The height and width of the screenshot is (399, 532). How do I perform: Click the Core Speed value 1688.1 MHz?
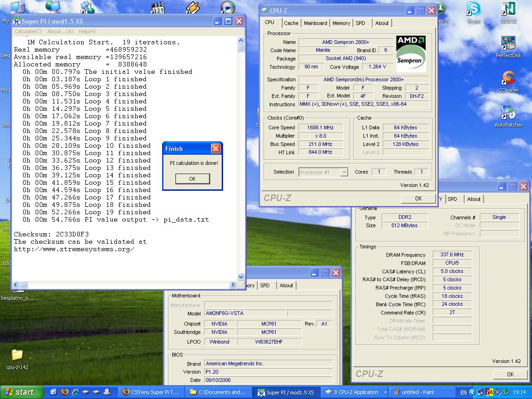[320, 127]
